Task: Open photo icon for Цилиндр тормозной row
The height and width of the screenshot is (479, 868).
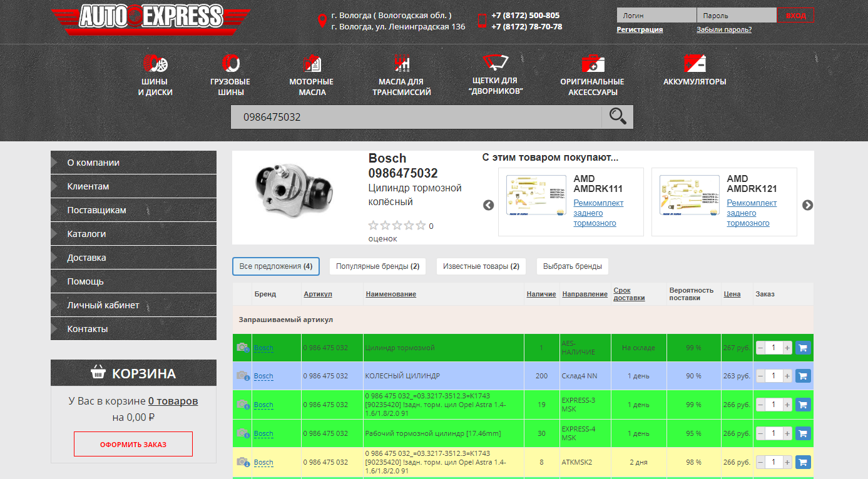Action: (243, 347)
